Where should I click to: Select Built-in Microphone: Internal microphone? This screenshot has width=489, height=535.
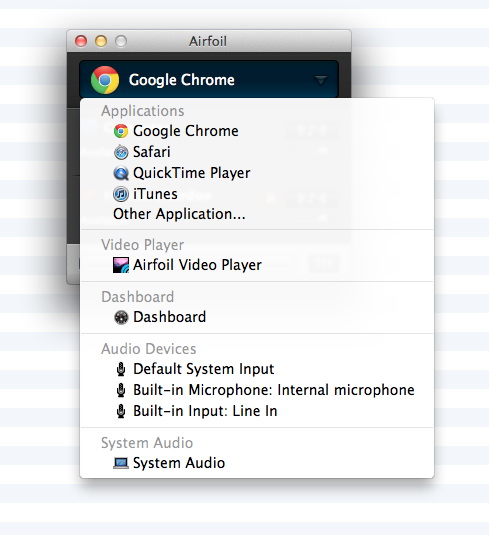pyautogui.click(x=257, y=390)
